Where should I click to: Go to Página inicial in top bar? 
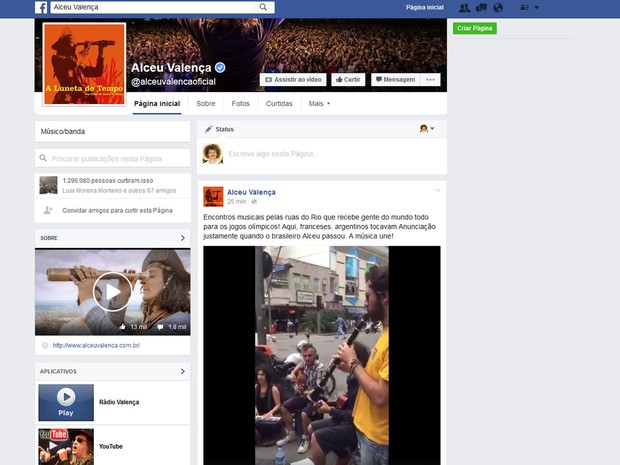point(425,8)
